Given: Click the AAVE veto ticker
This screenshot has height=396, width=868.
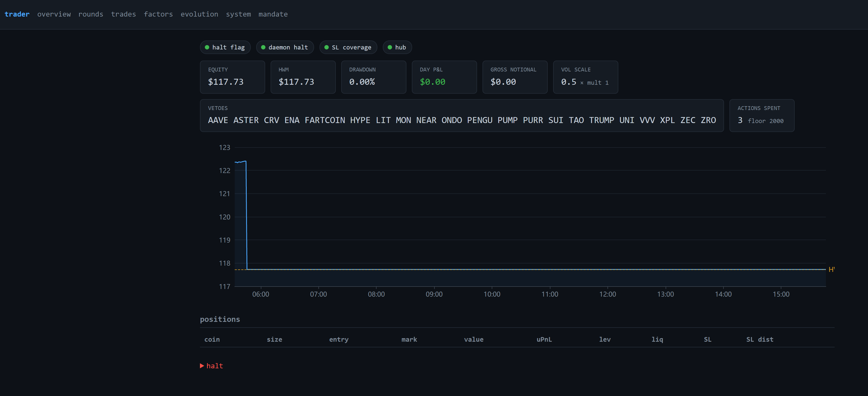Looking at the screenshot, I should (x=218, y=120).
